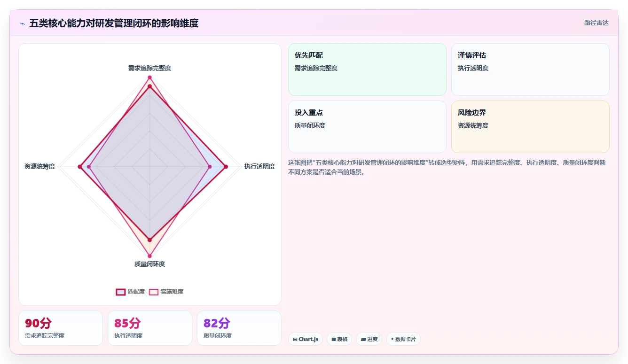Open the 优先匹配 card
Image resolution: width=628 pixels, height=364 pixels.
point(367,70)
